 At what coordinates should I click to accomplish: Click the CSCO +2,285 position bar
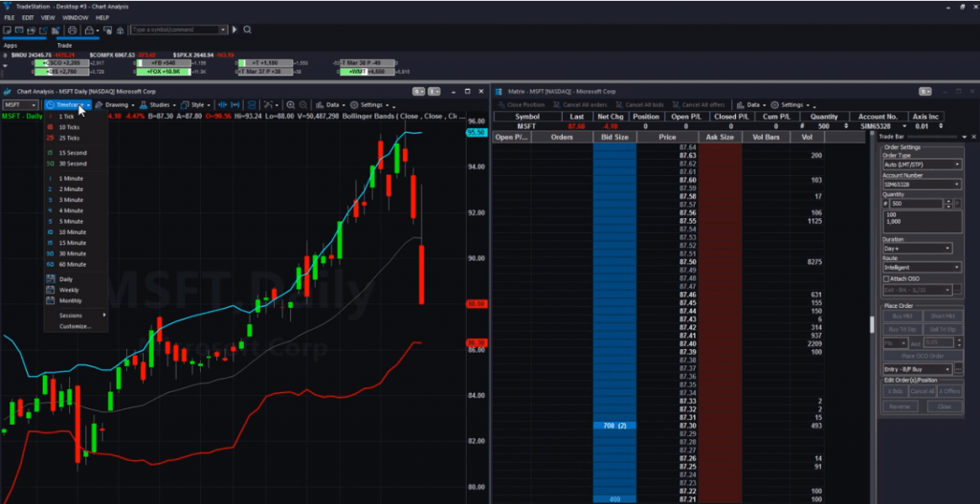(x=62, y=63)
